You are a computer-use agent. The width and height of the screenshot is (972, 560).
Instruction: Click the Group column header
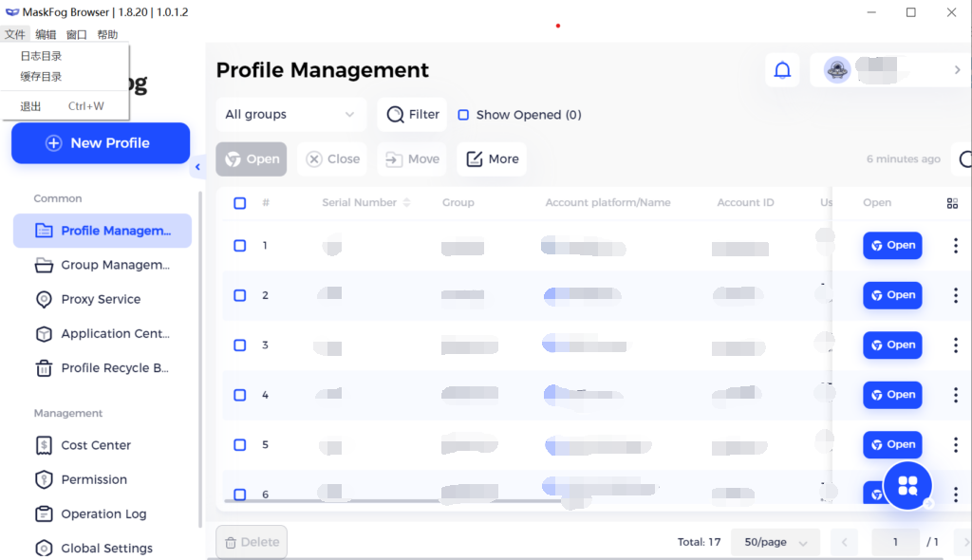458,203
